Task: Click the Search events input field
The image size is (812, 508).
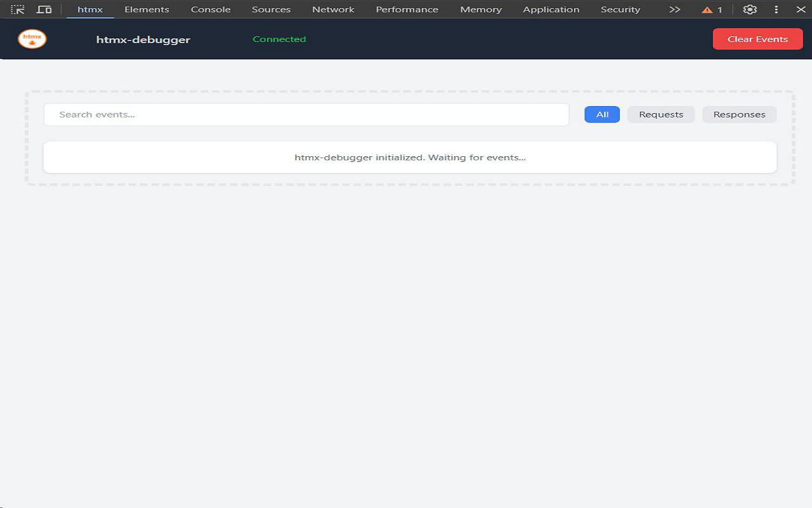Action: point(306,114)
